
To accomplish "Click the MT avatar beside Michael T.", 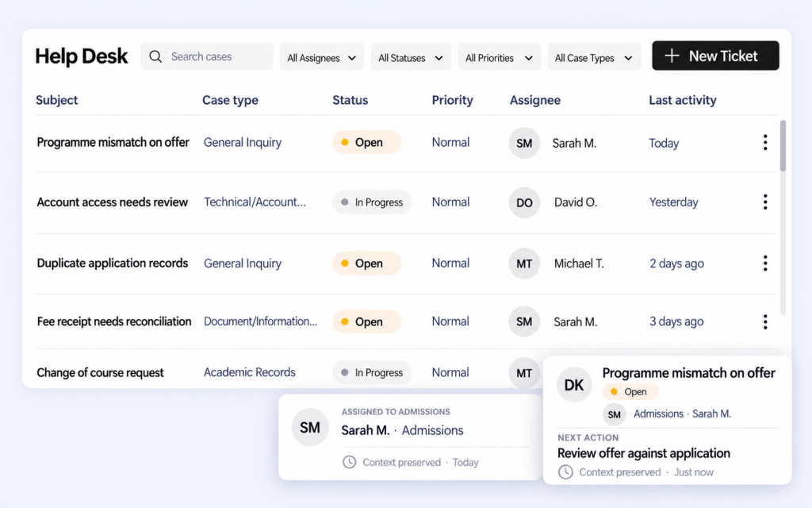I will point(524,264).
